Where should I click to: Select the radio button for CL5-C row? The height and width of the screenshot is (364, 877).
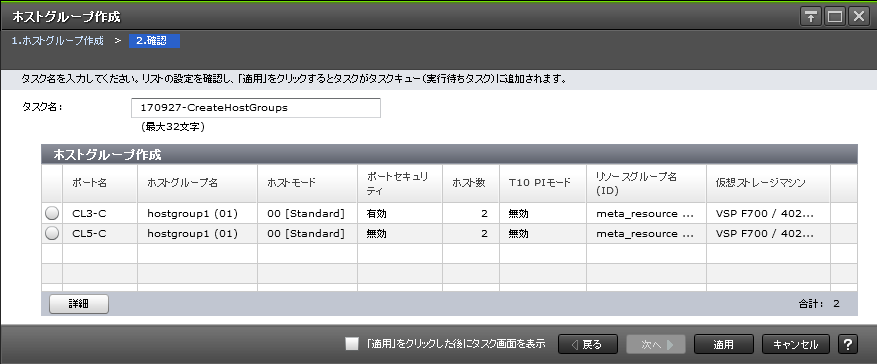[x=52, y=233]
